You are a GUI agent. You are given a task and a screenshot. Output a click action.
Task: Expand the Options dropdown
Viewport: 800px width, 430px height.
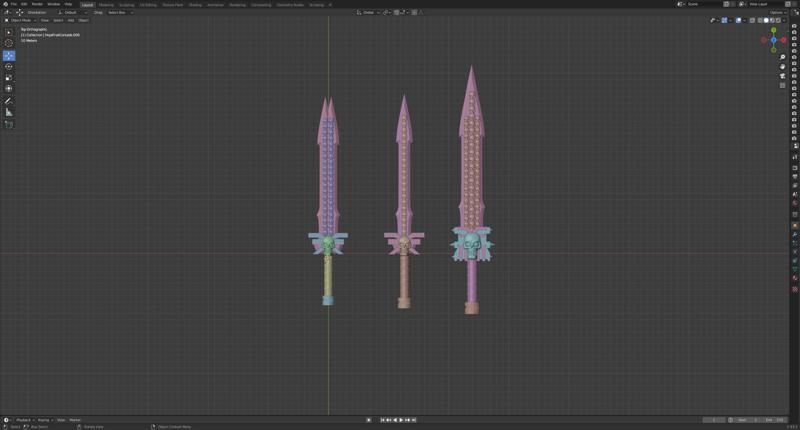(778, 12)
